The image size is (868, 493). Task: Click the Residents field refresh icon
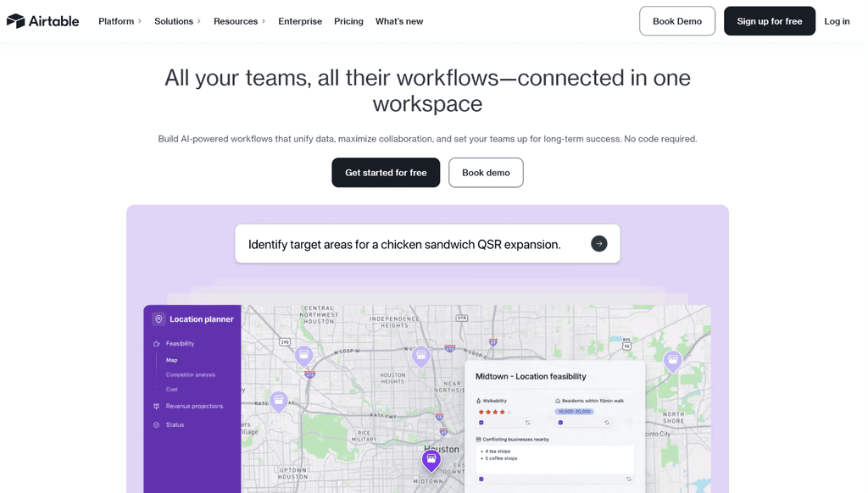pos(607,423)
